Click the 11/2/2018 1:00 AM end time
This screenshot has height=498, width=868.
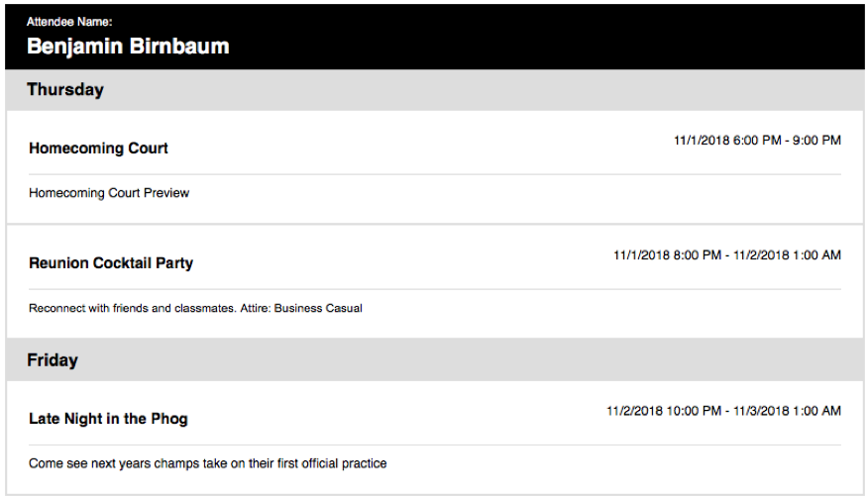(787, 255)
